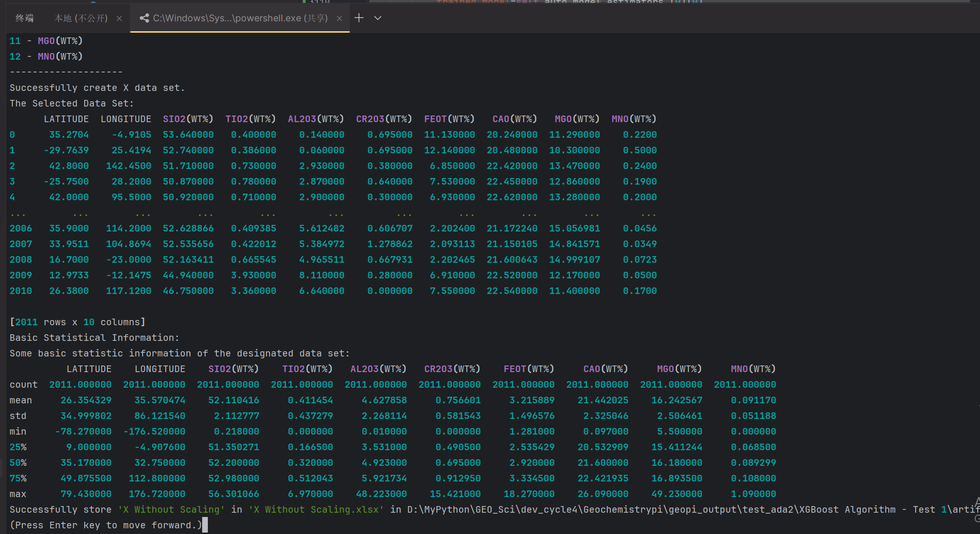Image resolution: width=980 pixels, height=534 pixels.
Task: Click the '50%' row label in statistics
Action: click(18, 463)
